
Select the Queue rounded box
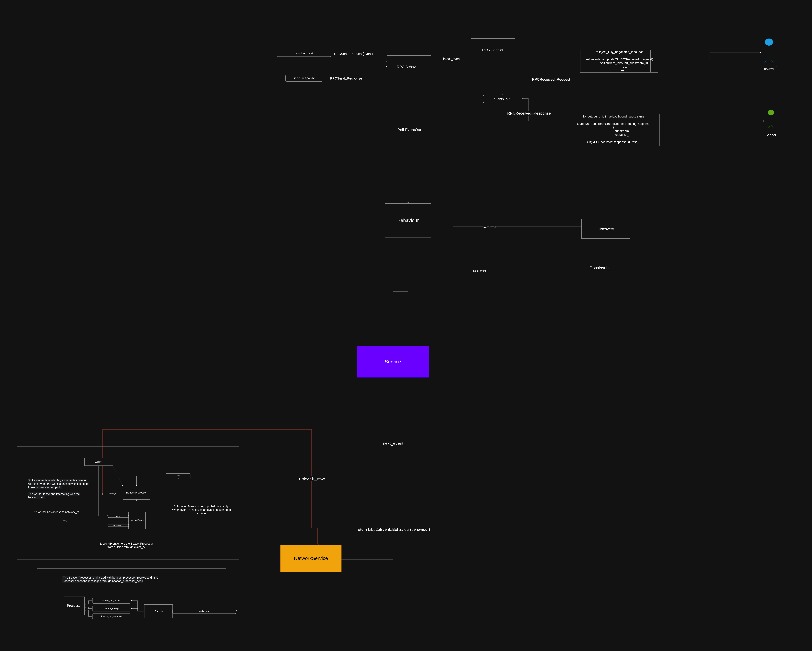(178, 476)
